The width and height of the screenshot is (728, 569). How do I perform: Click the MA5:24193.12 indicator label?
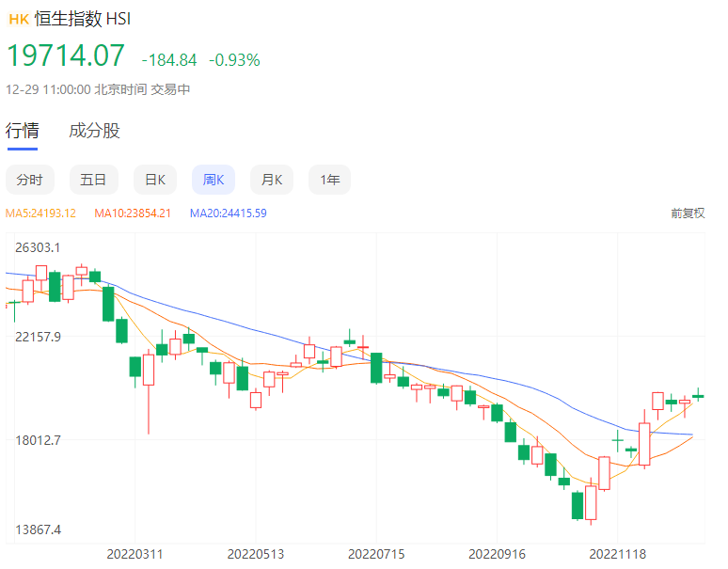[40, 213]
